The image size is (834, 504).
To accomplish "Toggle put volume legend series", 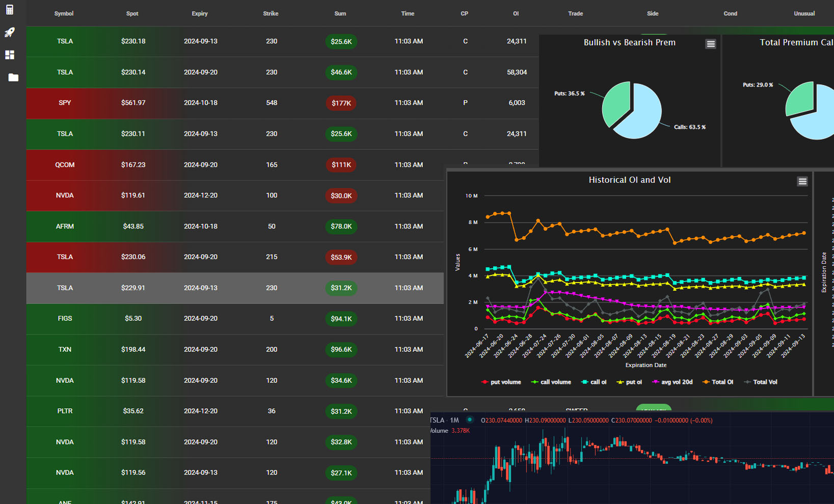I will [x=501, y=382].
